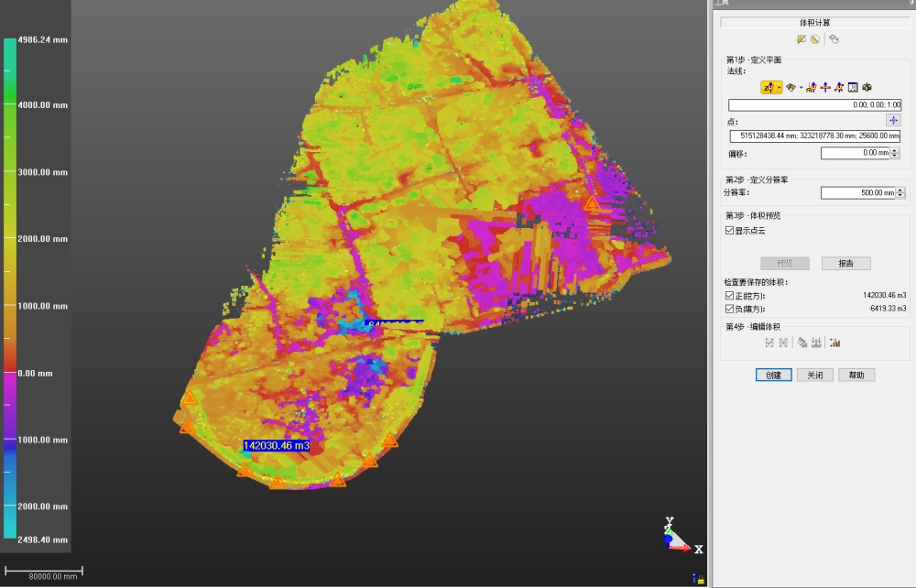This screenshot has height=588, width=916.
Task: Increase the 偏移 offset with spinner
Action: [x=895, y=150]
